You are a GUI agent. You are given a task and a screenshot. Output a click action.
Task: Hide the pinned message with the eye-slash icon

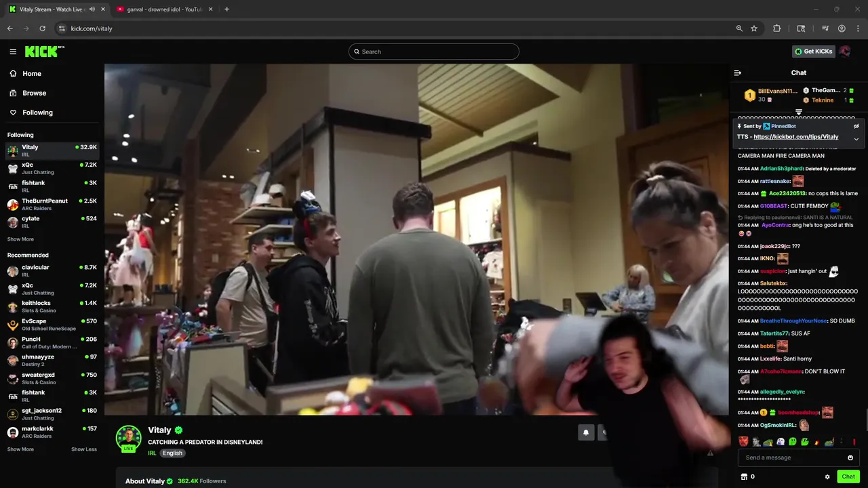coord(856,126)
